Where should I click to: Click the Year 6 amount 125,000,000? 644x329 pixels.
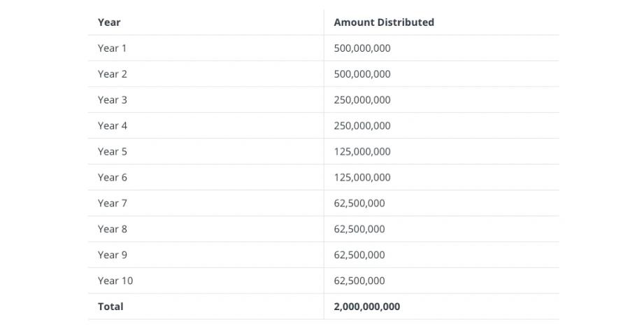(362, 178)
